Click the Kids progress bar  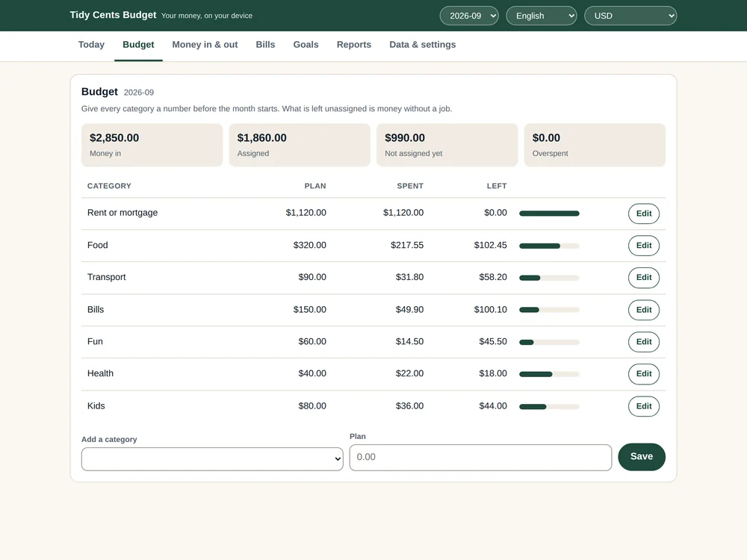pyautogui.click(x=549, y=407)
